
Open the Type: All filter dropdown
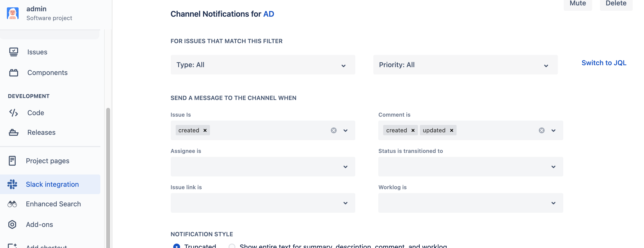click(x=263, y=65)
